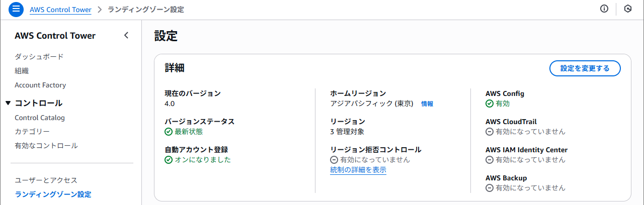Collapse the コントロール section triangle
The width and height of the screenshot is (644, 205).
pyautogui.click(x=8, y=103)
